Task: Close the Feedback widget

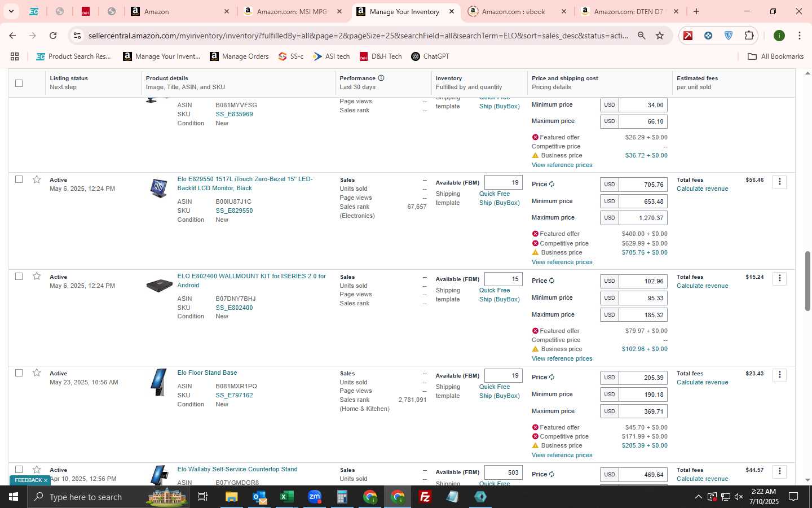Action: click(x=46, y=480)
